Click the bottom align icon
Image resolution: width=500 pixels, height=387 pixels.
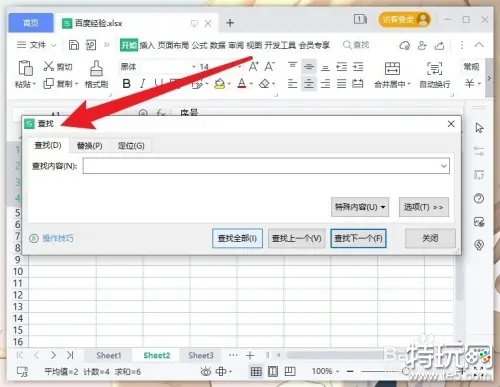325,68
